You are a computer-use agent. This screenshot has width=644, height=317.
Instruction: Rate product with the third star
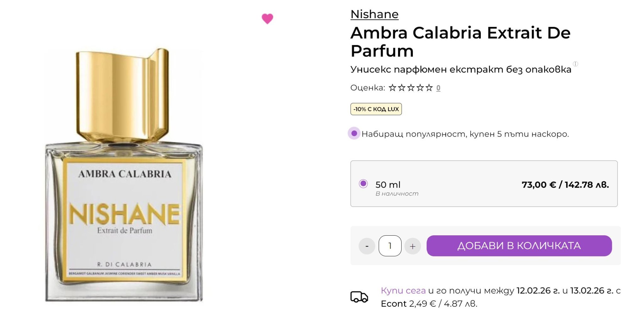coord(411,88)
